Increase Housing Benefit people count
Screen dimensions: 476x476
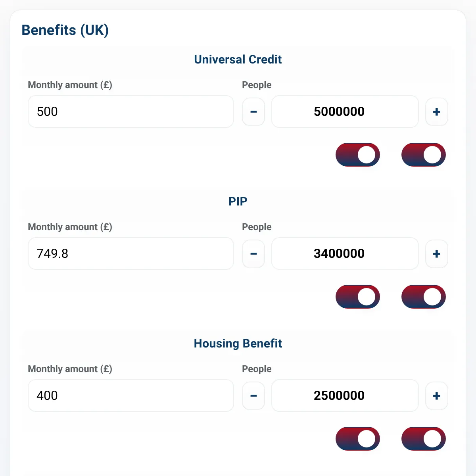click(437, 396)
